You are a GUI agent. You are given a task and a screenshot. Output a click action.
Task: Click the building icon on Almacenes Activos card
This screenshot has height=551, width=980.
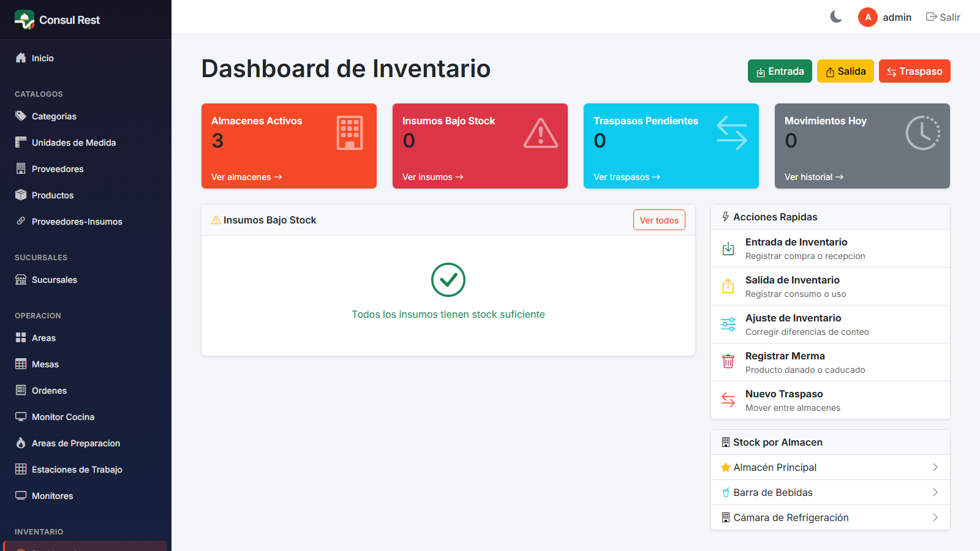coord(350,133)
